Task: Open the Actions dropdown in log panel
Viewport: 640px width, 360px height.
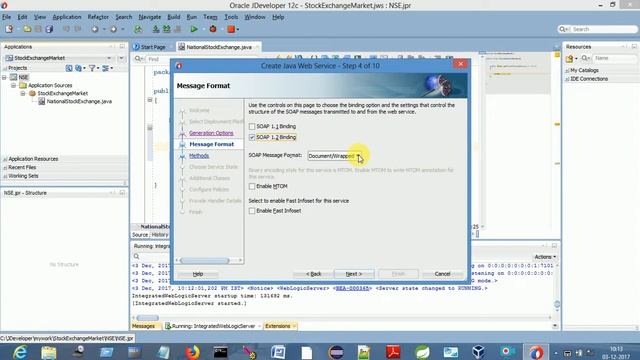Action: tap(545, 257)
